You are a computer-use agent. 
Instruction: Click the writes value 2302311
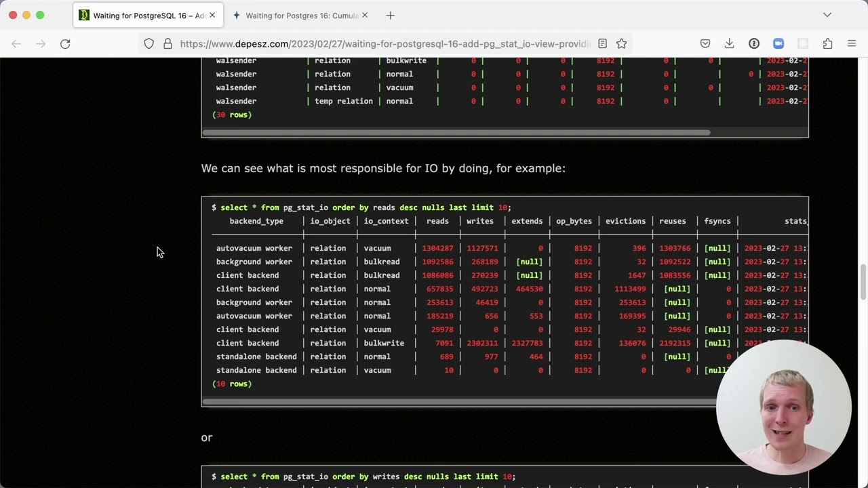click(482, 343)
